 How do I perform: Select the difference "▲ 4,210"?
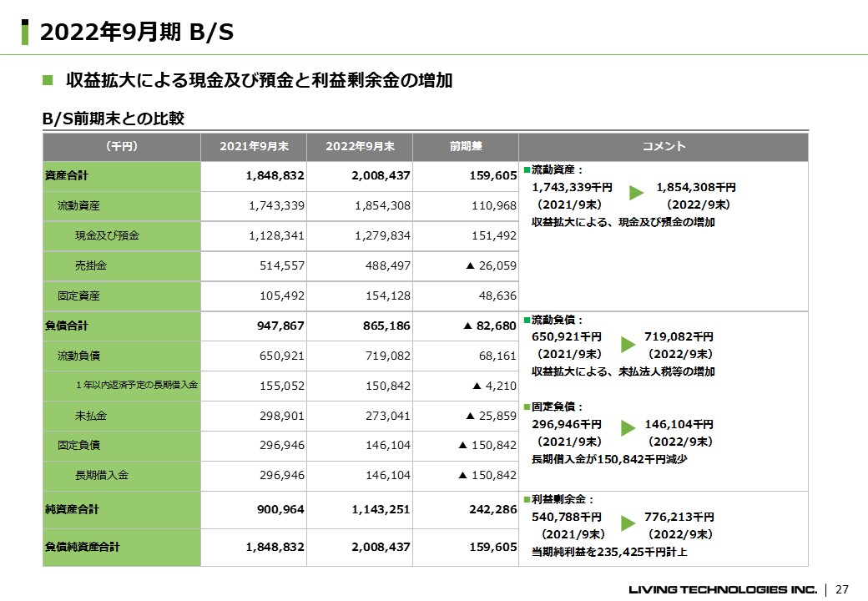tap(494, 386)
